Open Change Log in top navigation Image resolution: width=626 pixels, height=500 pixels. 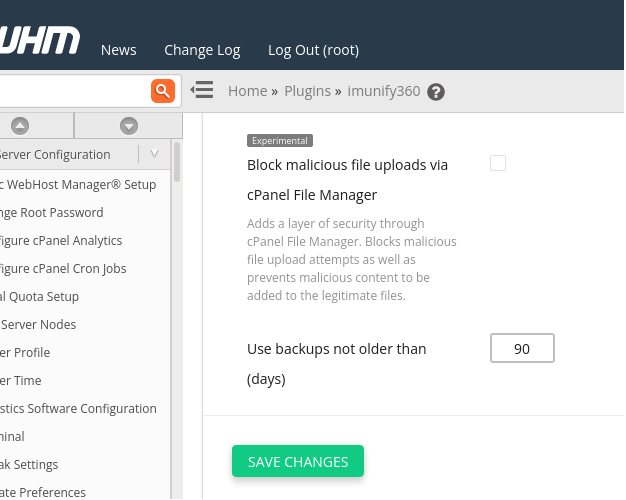click(202, 50)
